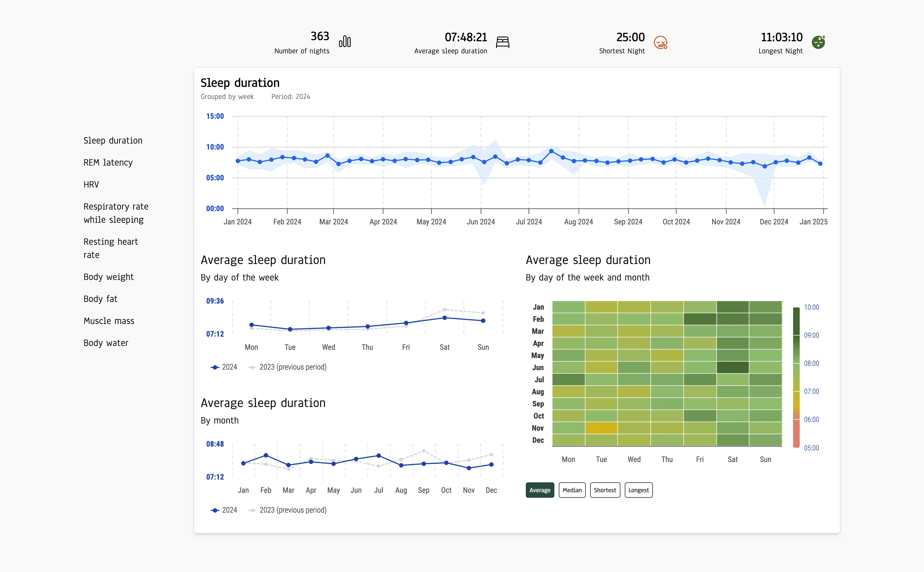Image resolution: width=924 pixels, height=572 pixels.
Task: Click the heatmap color scale bar
Action: point(796,377)
